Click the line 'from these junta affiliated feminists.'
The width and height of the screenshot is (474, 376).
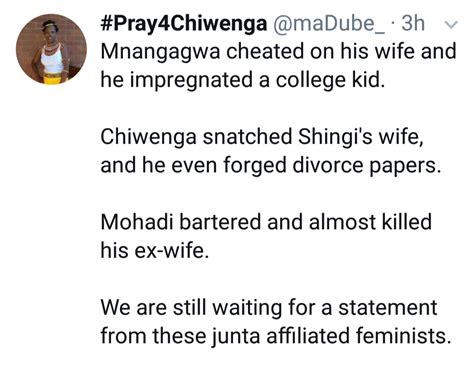point(276,336)
